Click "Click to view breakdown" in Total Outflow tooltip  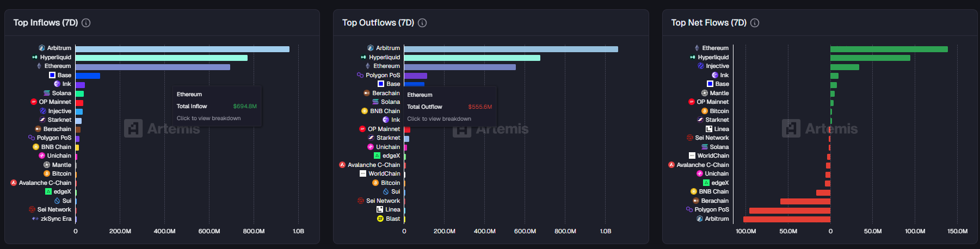(x=439, y=119)
